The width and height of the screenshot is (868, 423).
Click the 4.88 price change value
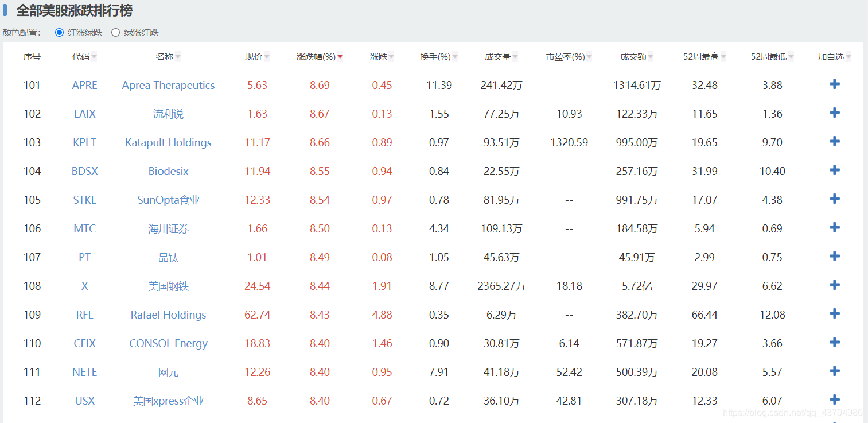[x=382, y=315]
